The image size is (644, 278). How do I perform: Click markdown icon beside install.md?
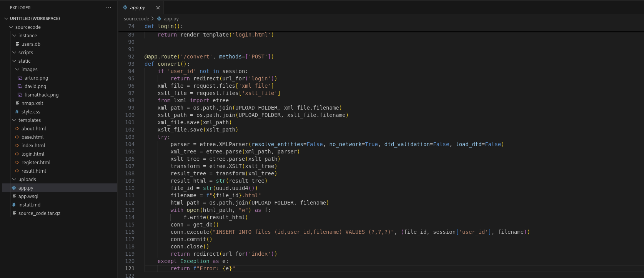click(14, 205)
